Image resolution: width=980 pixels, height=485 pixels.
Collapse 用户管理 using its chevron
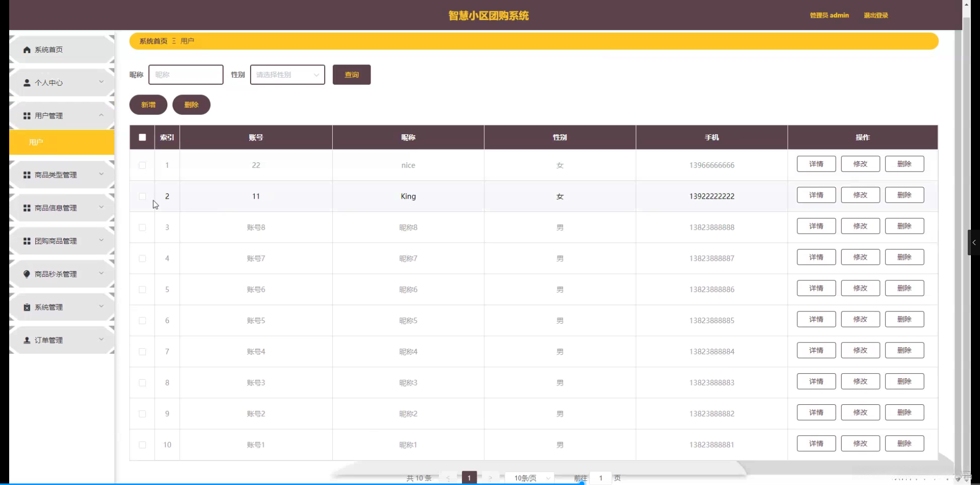[101, 115]
